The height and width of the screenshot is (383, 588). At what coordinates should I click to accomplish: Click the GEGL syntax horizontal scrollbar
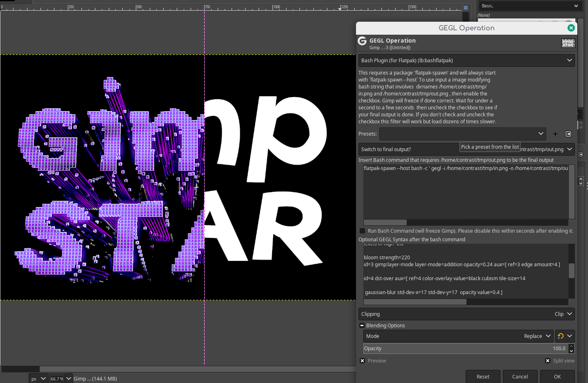pyautogui.click(x=415, y=302)
